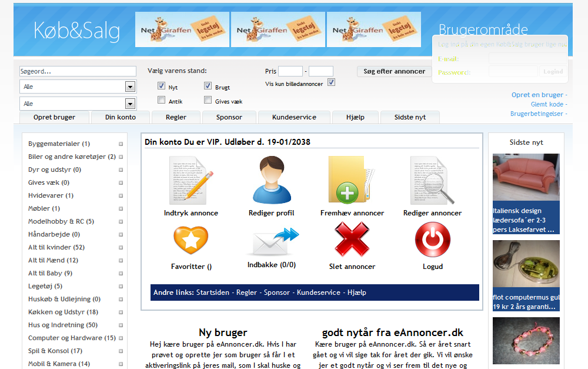Image resolution: width=588 pixels, height=369 pixels.
Task: Open the second Alle dropdown
Action: (78, 104)
